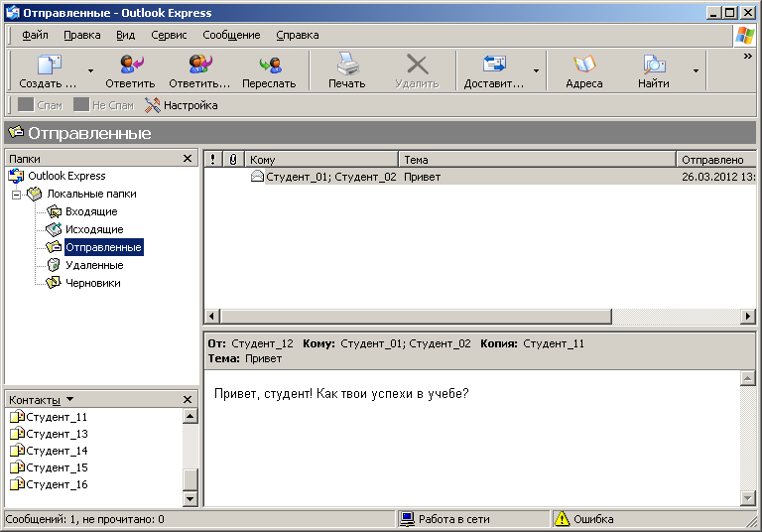Sort messages by Кому column
The height and width of the screenshot is (532, 762).
[x=321, y=160]
